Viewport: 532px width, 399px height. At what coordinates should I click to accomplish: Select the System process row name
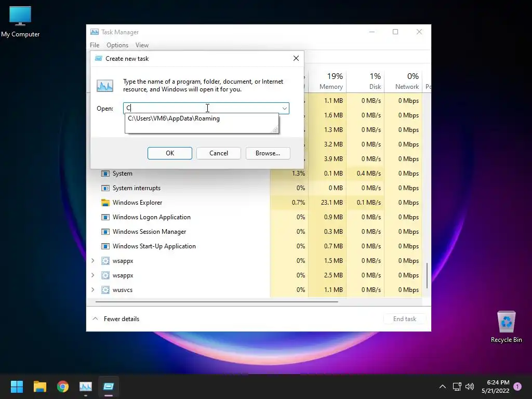(123, 174)
